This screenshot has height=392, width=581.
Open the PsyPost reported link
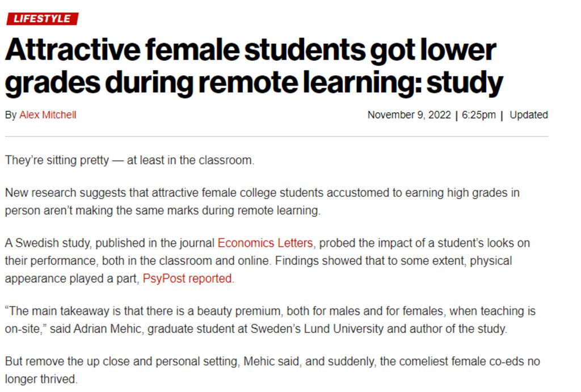click(x=187, y=279)
